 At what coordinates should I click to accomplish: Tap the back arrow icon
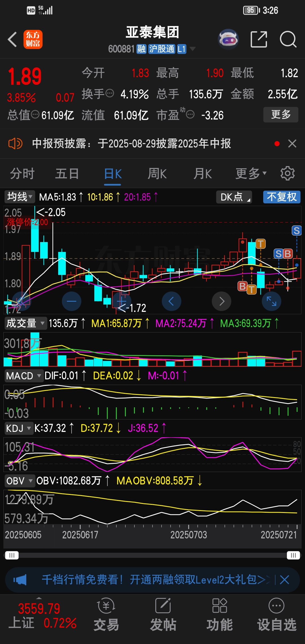click(x=12, y=39)
